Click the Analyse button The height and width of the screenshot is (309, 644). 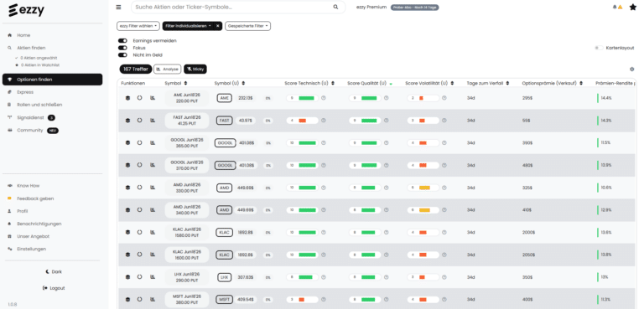click(167, 70)
